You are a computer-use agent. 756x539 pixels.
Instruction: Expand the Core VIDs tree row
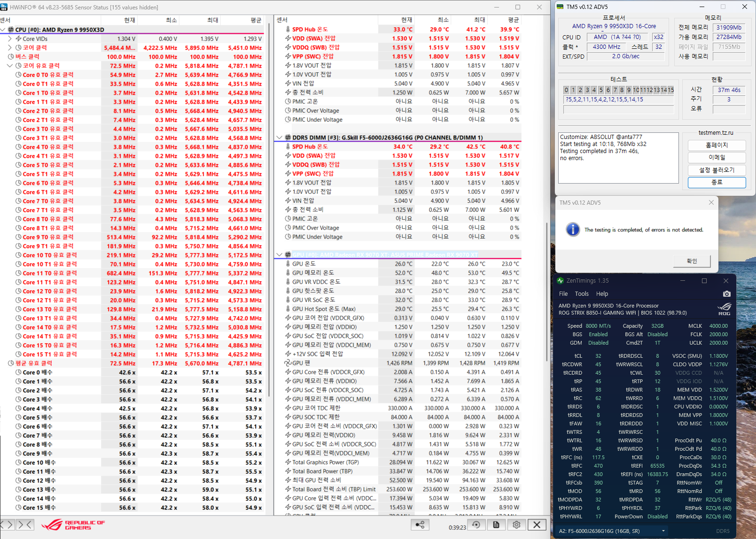(x=10, y=38)
